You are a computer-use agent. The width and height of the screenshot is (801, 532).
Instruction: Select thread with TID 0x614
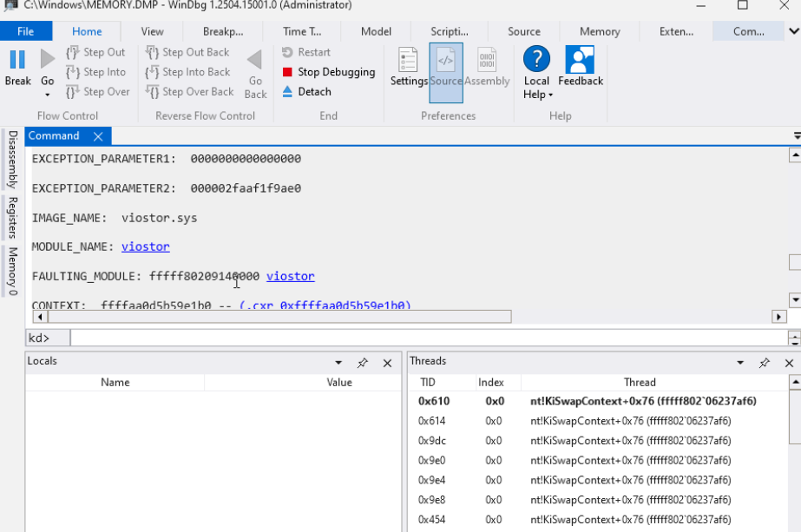(x=599, y=421)
